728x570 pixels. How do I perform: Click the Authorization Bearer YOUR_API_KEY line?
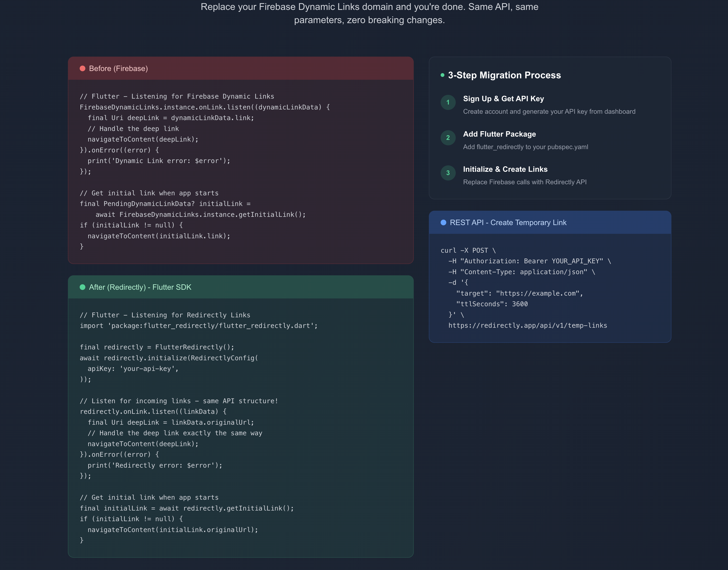(529, 261)
